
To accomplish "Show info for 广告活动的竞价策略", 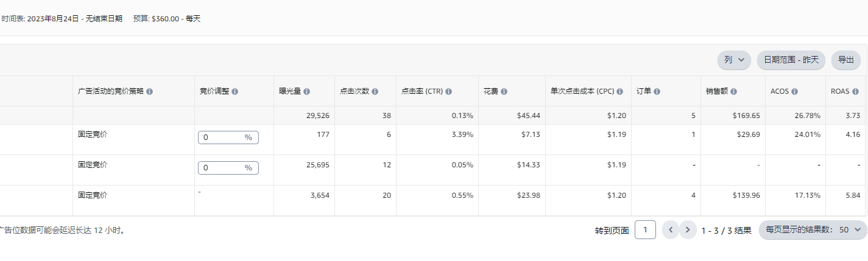I will (150, 91).
